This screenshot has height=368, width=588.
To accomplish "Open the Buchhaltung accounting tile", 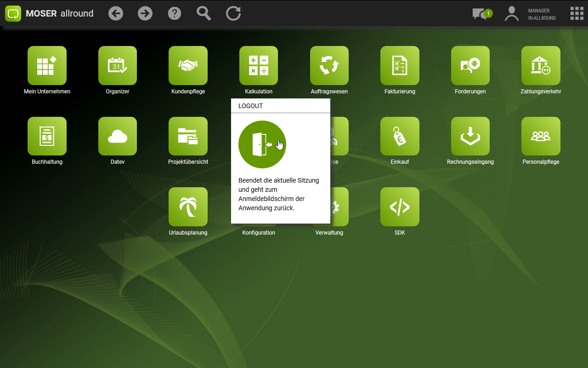I will (47, 136).
